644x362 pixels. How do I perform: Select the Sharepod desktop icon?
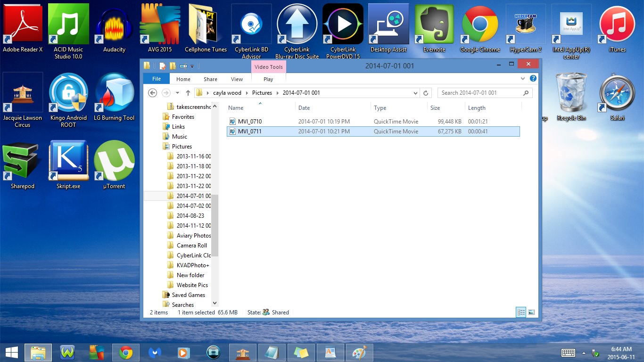(23, 165)
